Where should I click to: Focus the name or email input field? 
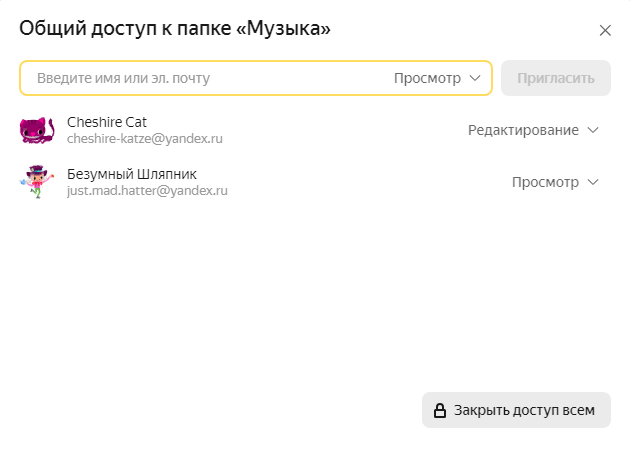click(x=200, y=78)
